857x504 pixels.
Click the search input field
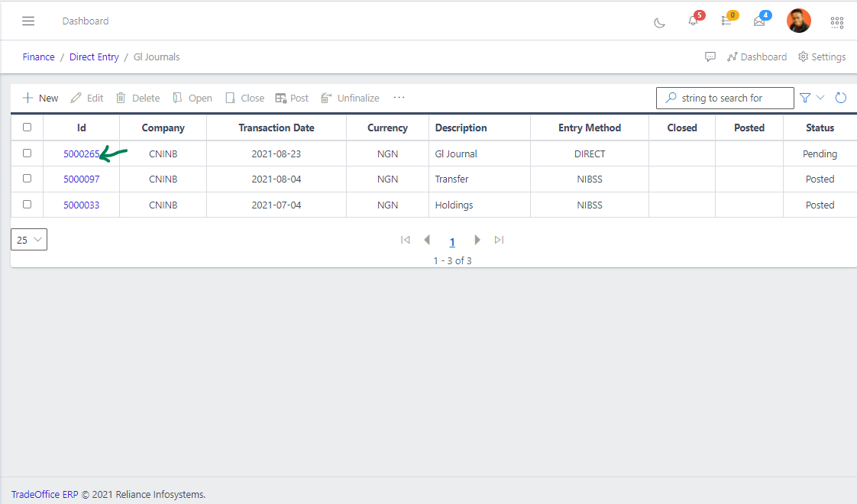coord(726,98)
